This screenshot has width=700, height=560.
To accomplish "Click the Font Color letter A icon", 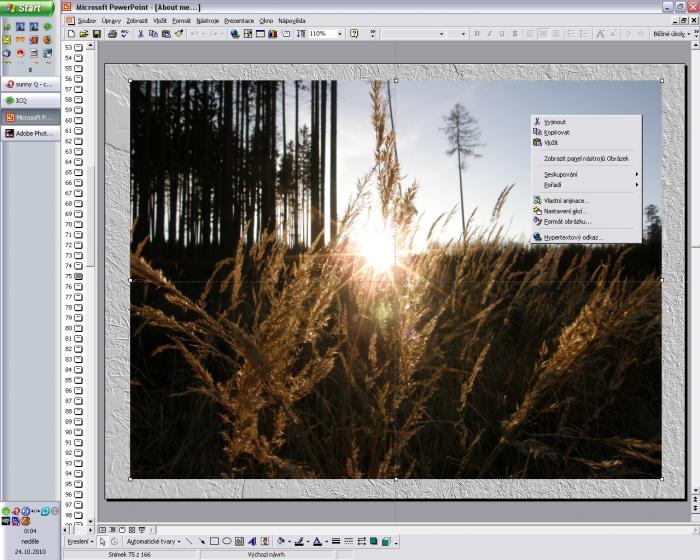I will tap(316, 541).
